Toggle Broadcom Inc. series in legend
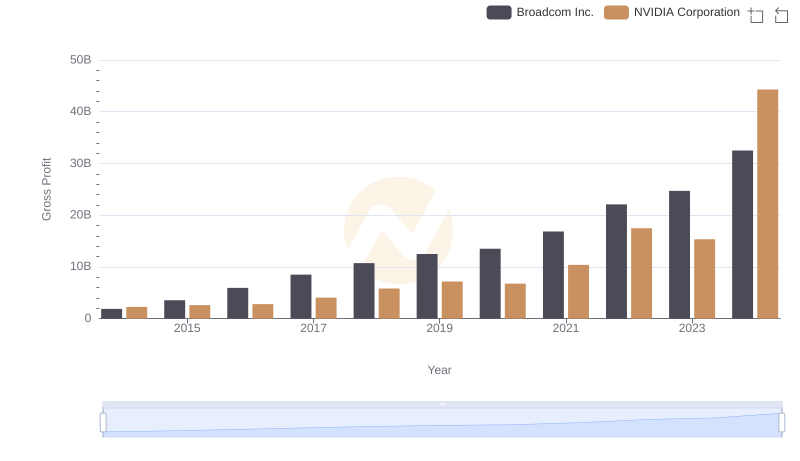The width and height of the screenshot is (800, 461). [x=540, y=12]
